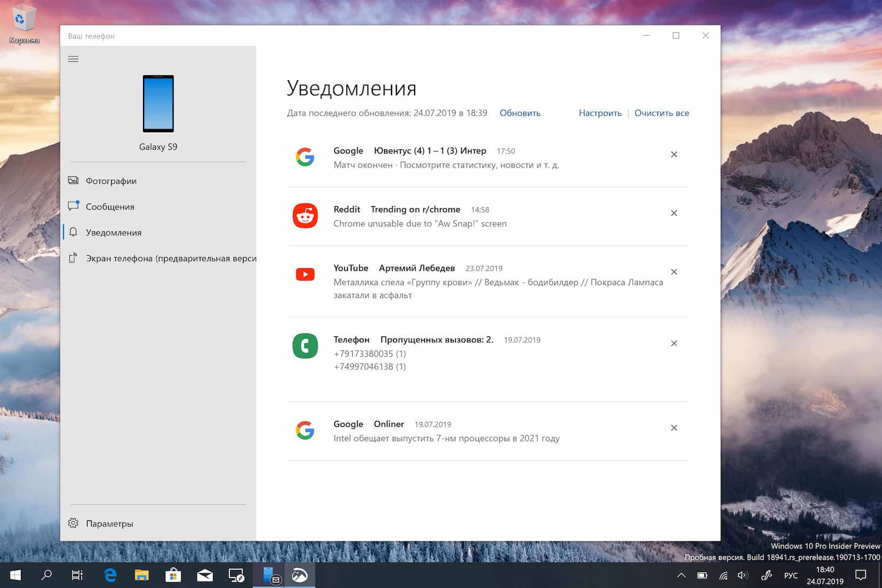
Task: Open Microsoft Edge from the taskbar
Action: [110, 575]
